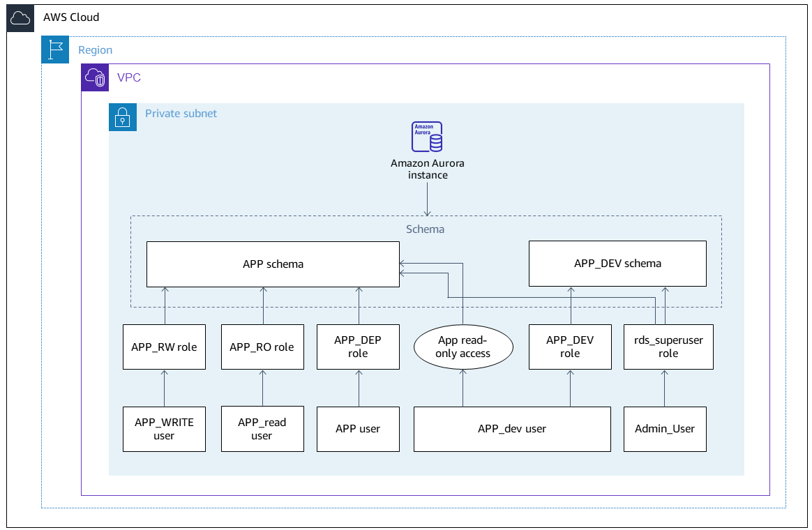
Task: Click the APP_read user box
Action: [x=262, y=429]
